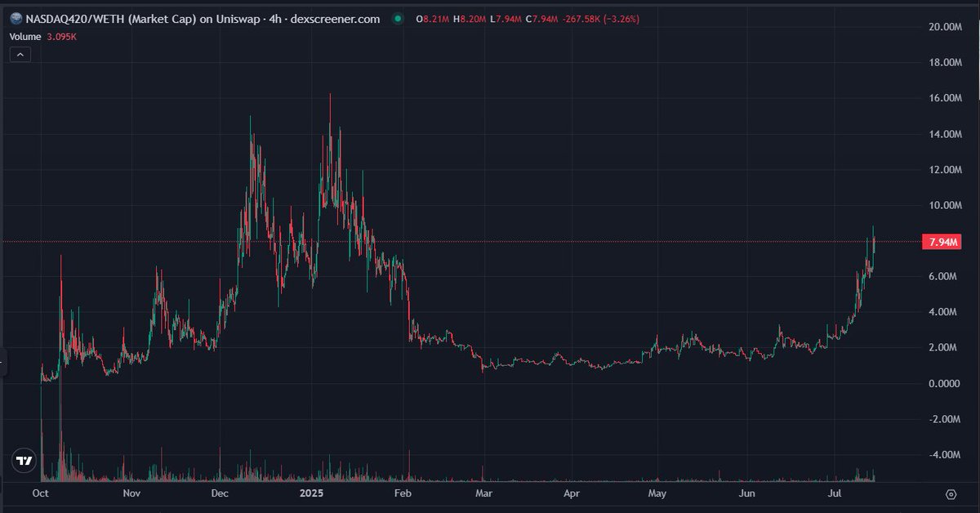This screenshot has width=980, height=513.
Task: Select the Volume indicator label
Action: [x=24, y=37]
